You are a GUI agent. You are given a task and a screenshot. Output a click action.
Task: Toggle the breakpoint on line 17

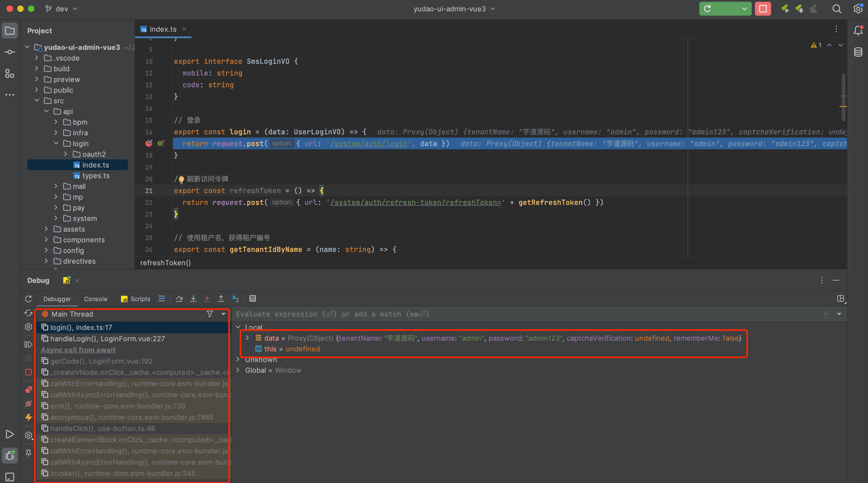(x=149, y=143)
